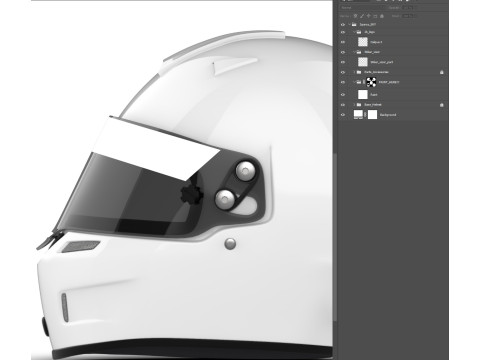
Task: Collapse the logo group folder
Action: (x=354, y=32)
